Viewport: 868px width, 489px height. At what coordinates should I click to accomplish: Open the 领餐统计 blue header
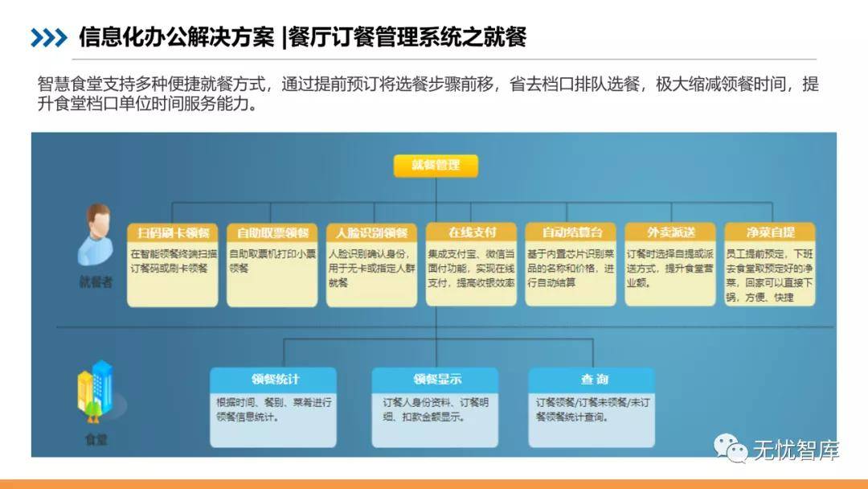pos(273,380)
